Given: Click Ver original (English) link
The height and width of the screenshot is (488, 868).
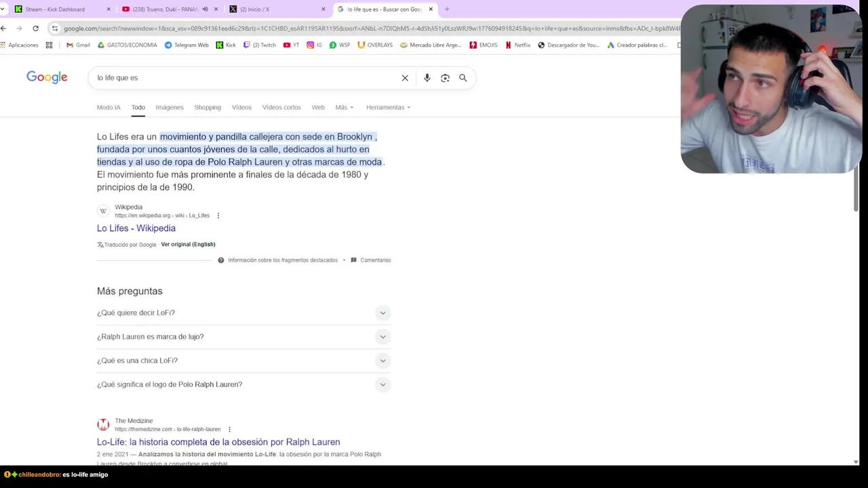Looking at the screenshot, I should [x=188, y=245].
